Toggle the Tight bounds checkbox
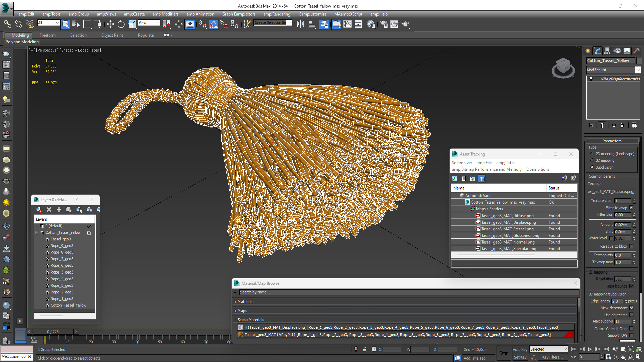Viewport: 644px width, 362px height. tap(631, 286)
